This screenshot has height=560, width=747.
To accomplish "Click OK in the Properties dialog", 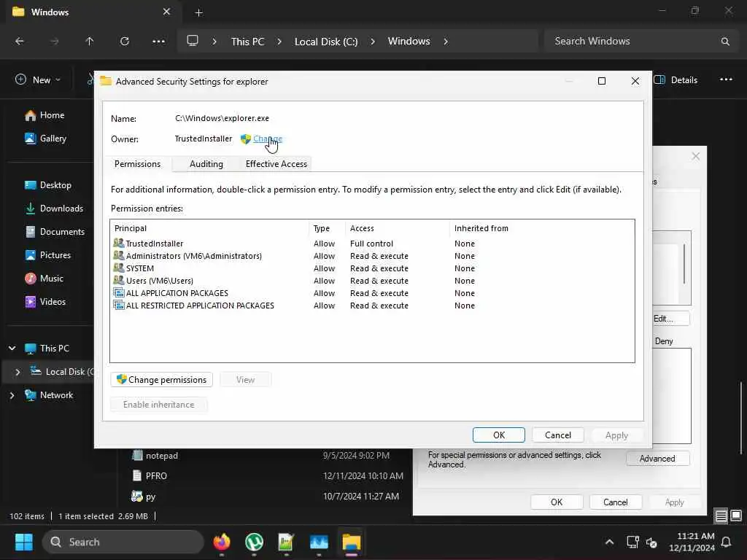I will point(557,502).
